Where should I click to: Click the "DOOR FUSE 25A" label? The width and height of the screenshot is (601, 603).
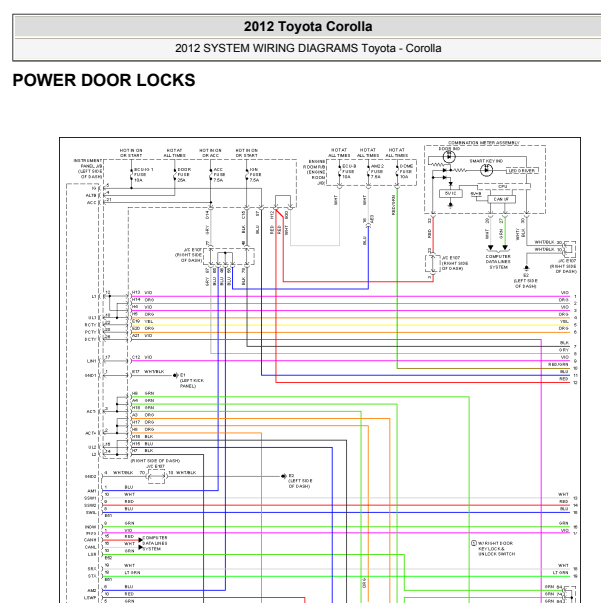coord(184,175)
